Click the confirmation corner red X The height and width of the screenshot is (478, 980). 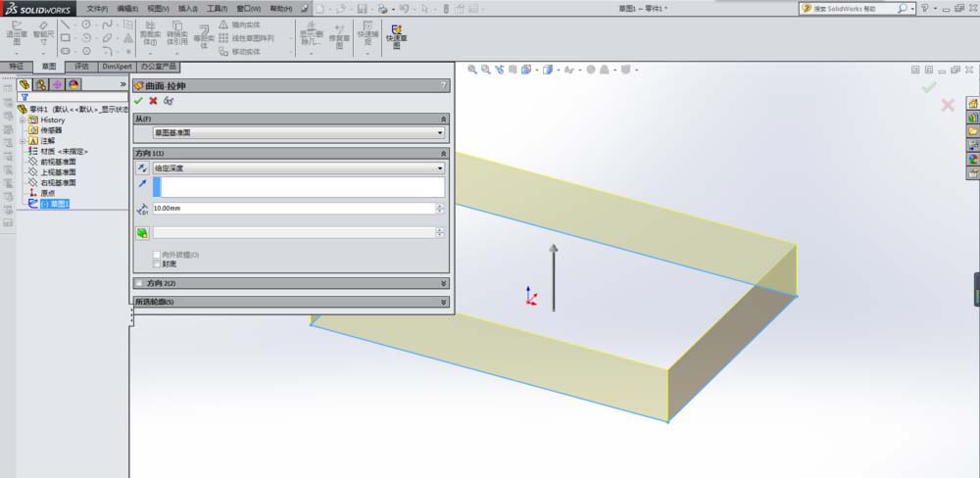pyautogui.click(x=948, y=105)
